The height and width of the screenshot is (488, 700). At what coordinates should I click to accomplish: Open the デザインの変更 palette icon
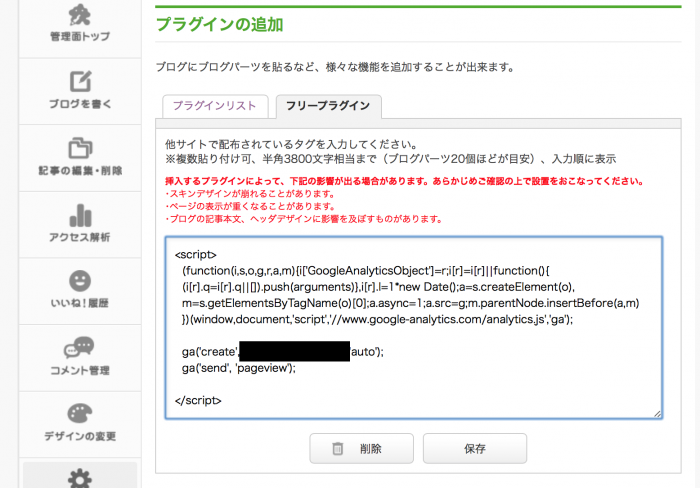(x=80, y=413)
